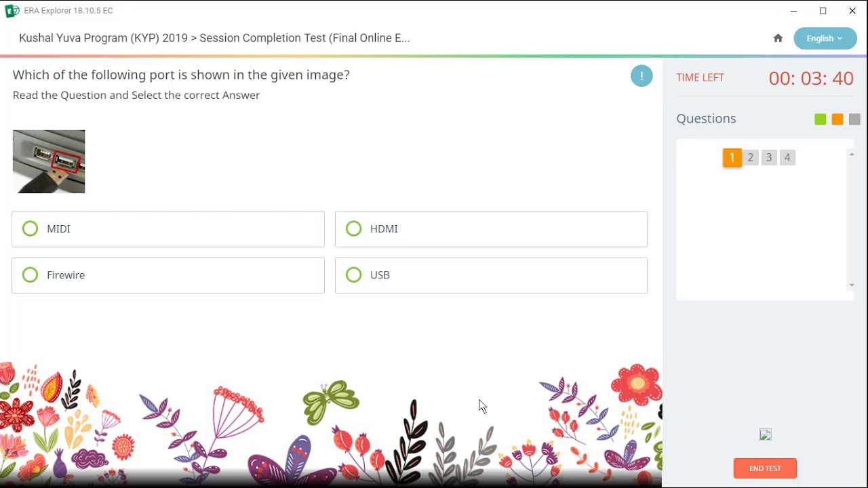
Task: Select the HDMI answer option
Action: (353, 229)
